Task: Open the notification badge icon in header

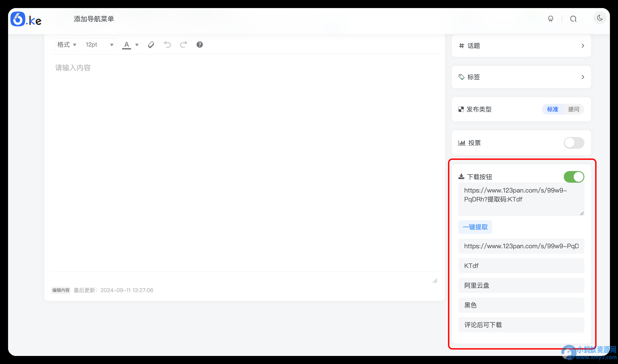Action: [551, 19]
